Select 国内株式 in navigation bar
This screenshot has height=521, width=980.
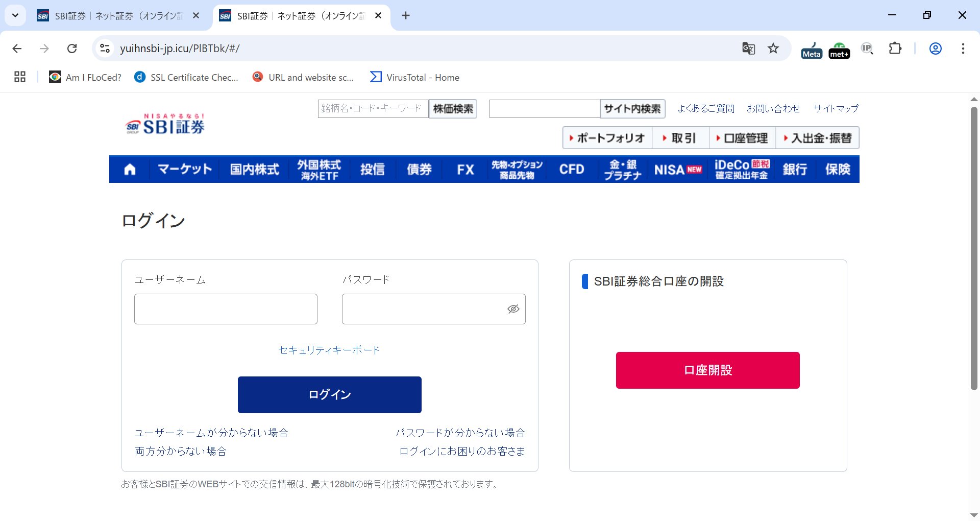pos(254,170)
